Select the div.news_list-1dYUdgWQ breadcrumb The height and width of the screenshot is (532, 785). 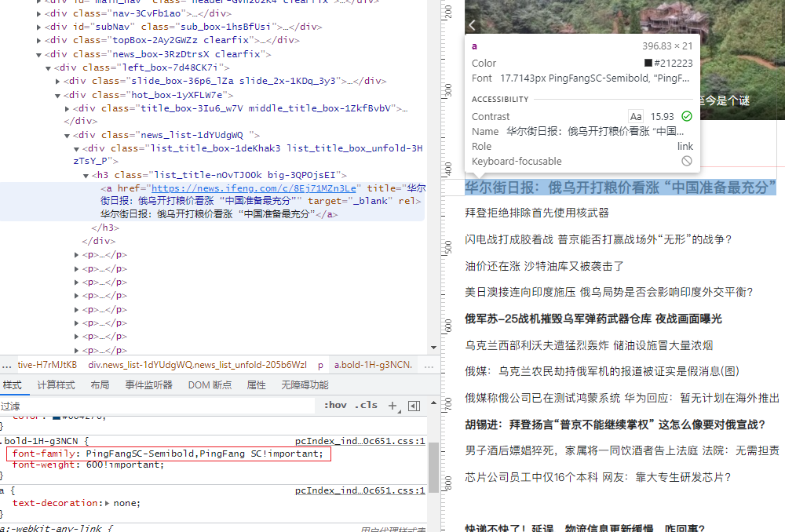(197, 365)
